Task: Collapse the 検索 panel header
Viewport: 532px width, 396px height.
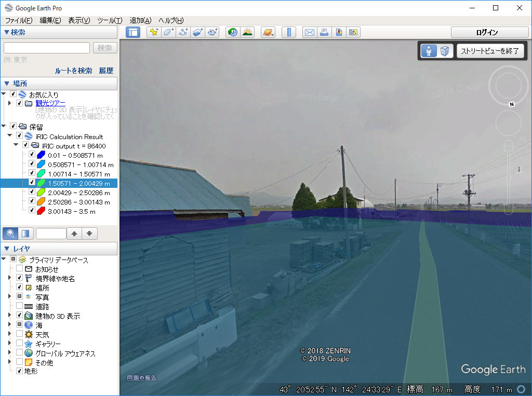Action: click(x=7, y=32)
